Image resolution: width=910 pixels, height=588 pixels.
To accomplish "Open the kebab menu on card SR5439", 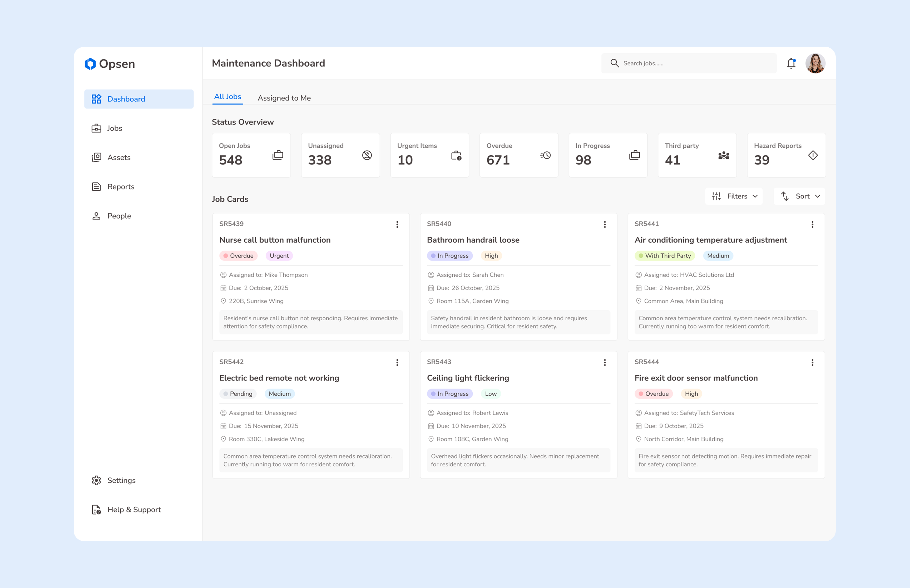I will [x=397, y=225].
